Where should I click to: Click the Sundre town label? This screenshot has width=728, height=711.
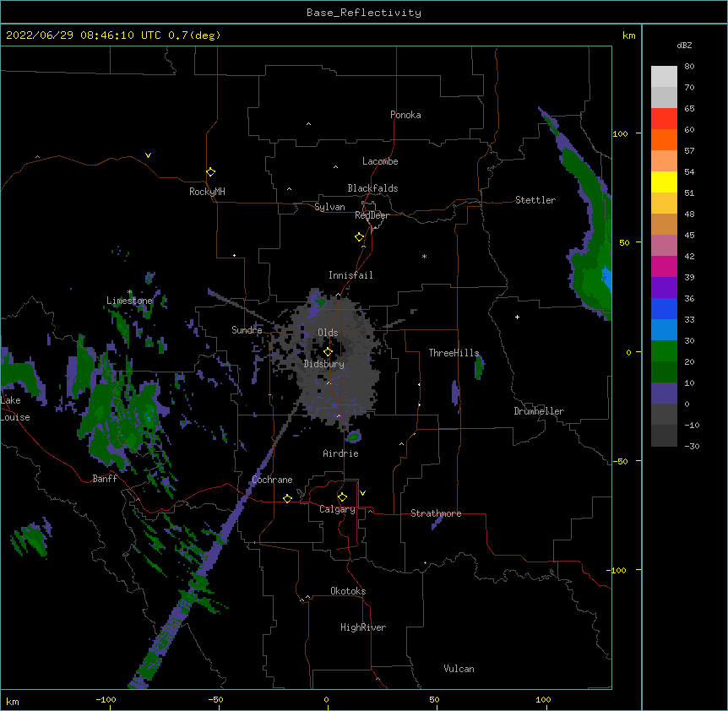tap(247, 330)
